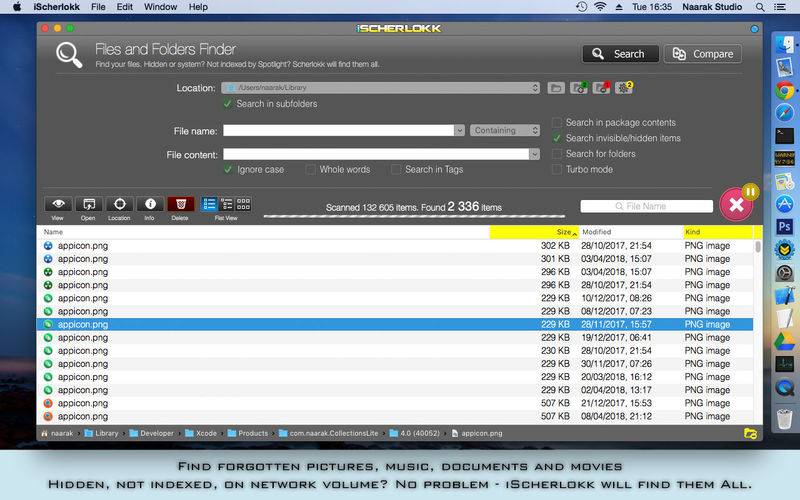Select the appicon.png row sized 302 KB

point(395,246)
